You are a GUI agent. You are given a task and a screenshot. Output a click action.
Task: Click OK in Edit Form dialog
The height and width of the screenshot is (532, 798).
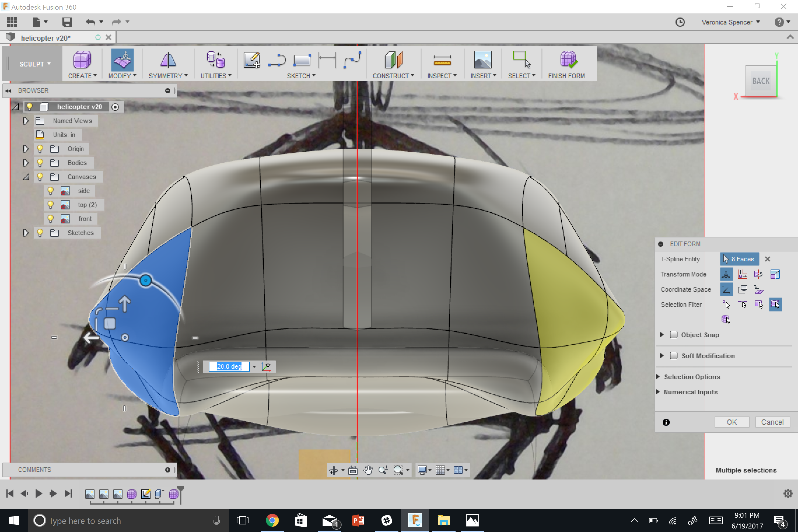point(731,422)
